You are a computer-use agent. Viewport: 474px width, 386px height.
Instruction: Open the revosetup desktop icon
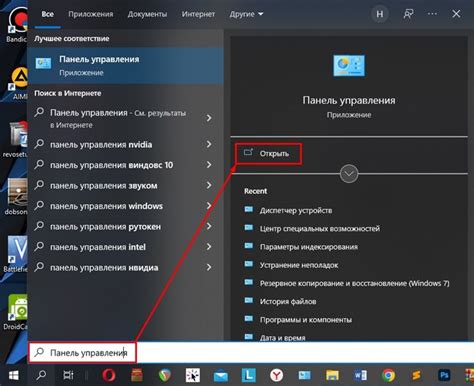tap(15, 139)
